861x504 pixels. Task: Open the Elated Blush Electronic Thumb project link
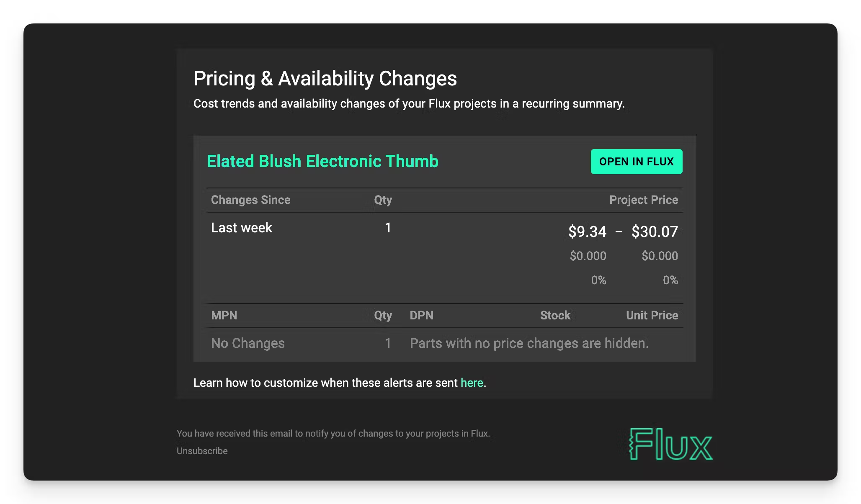pyautogui.click(x=322, y=161)
